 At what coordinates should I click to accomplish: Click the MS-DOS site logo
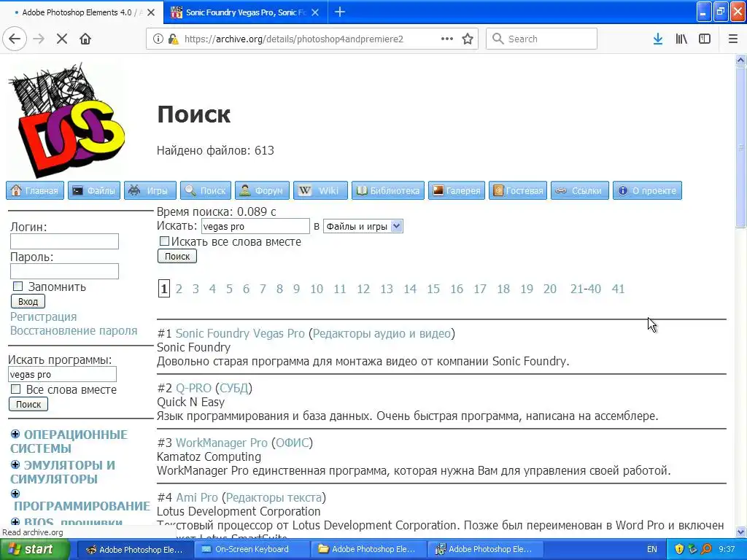point(66,120)
